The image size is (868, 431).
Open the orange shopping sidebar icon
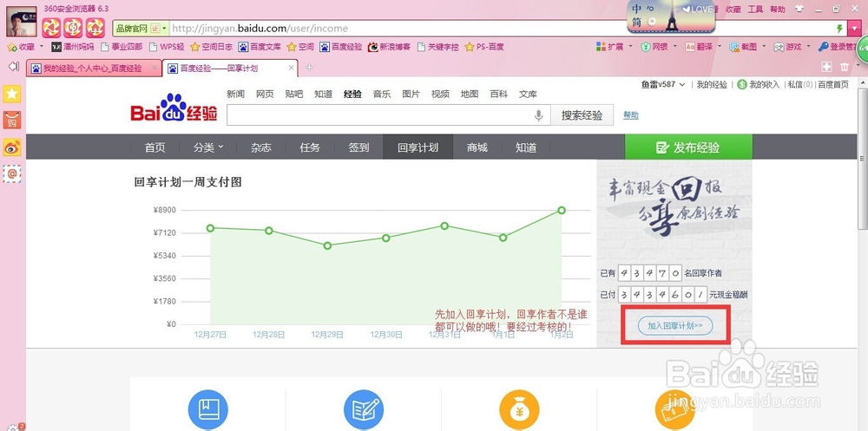12,120
